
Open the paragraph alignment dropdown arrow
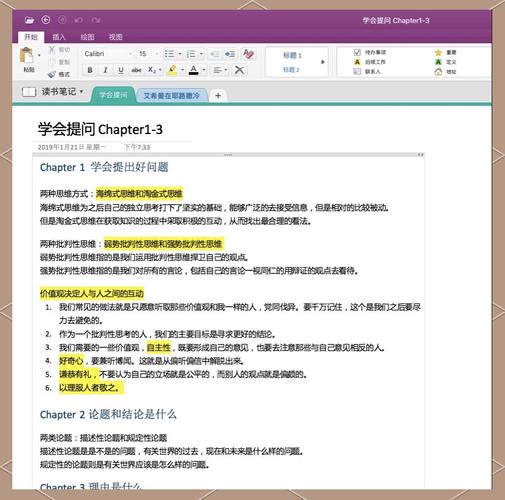[x=226, y=70]
